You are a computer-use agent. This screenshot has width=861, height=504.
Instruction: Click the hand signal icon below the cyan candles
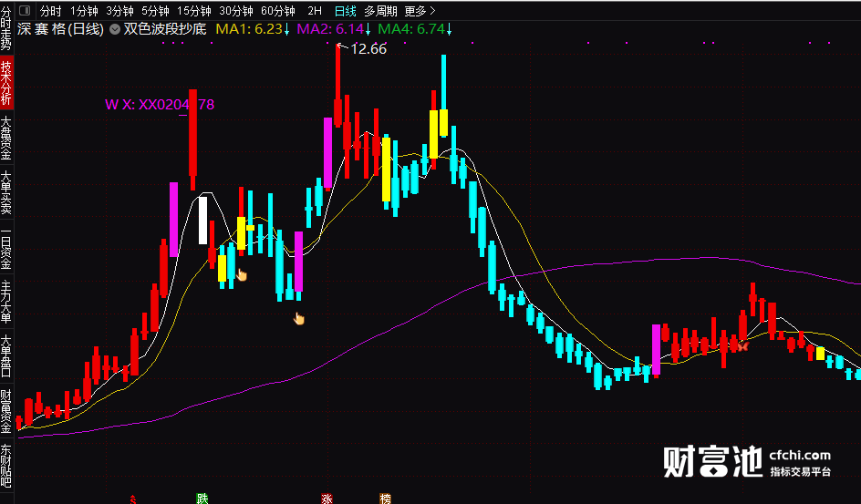(299, 318)
